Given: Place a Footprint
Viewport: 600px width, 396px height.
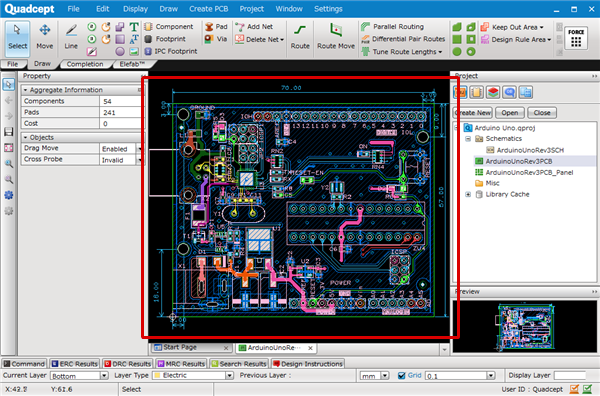Looking at the screenshot, I should point(165,39).
